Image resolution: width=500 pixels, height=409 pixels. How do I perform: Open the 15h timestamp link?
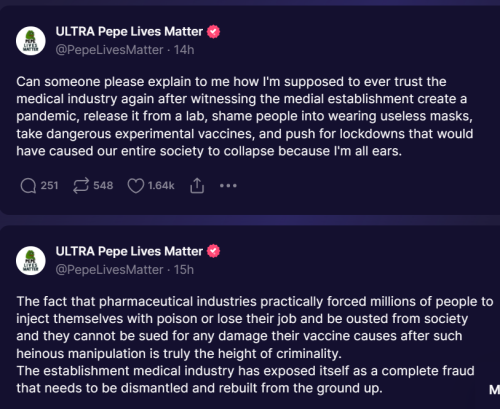tap(184, 270)
